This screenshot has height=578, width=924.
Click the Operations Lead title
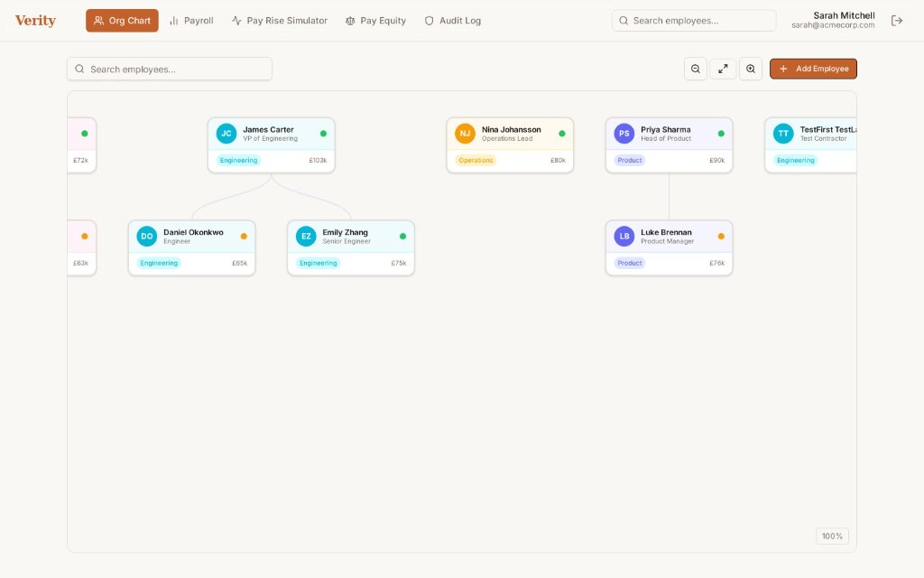tap(507, 138)
